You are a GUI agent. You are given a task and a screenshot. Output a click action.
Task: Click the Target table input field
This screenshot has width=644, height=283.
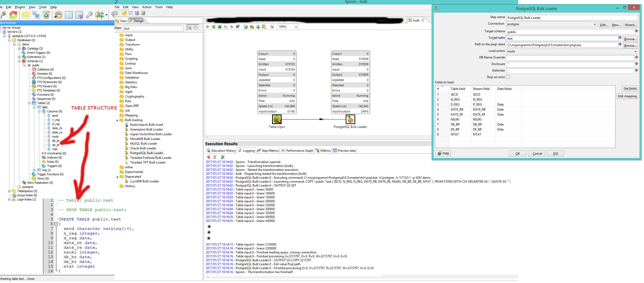coord(562,39)
